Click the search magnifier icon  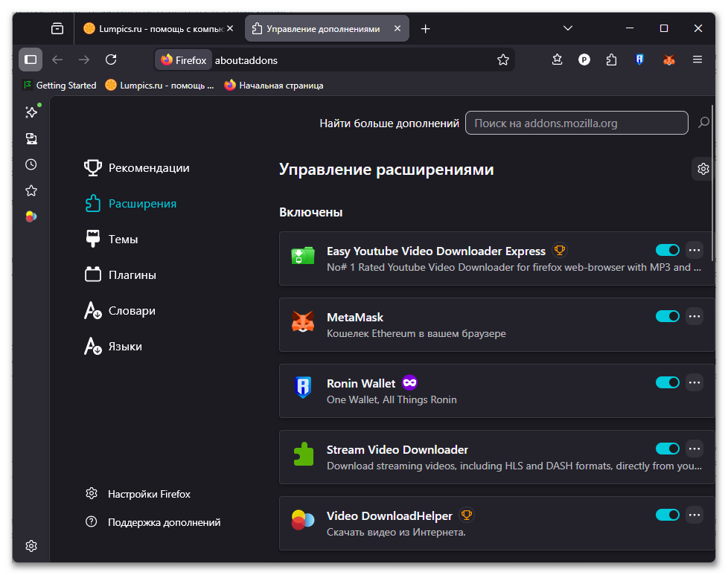click(704, 123)
